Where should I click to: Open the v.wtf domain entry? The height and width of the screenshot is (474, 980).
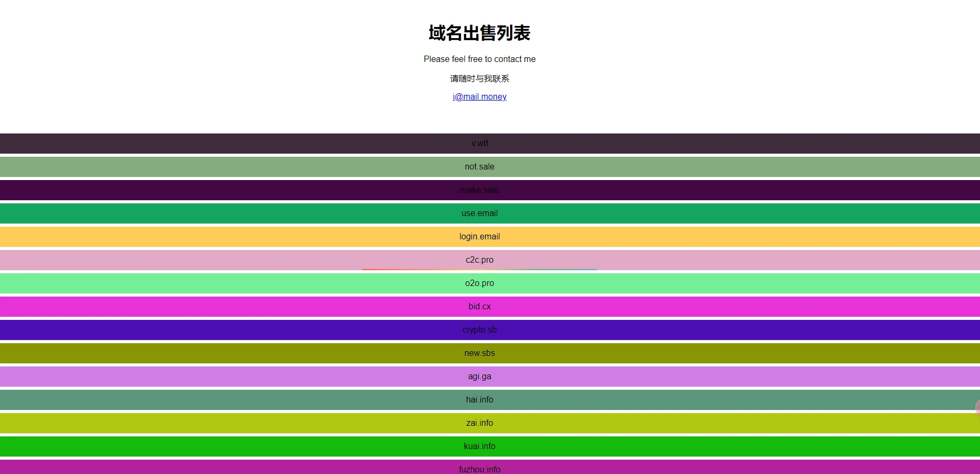coord(479,144)
